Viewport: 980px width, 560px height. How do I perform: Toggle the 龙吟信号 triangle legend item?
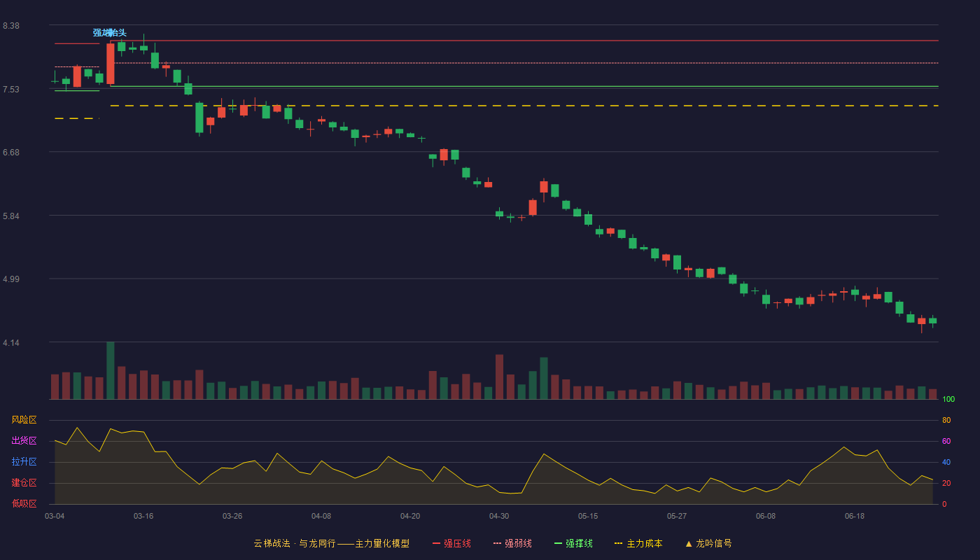(x=708, y=543)
